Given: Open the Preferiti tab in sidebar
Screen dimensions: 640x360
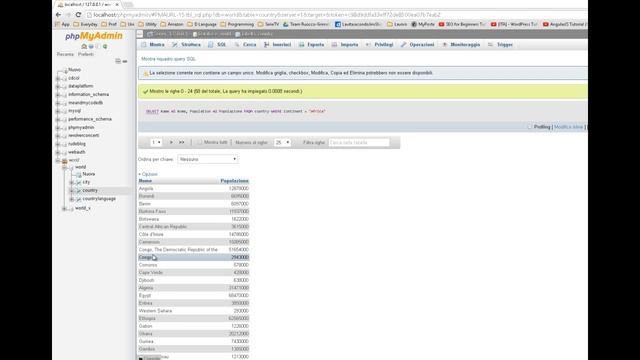Looking at the screenshot, I should tap(86, 54).
